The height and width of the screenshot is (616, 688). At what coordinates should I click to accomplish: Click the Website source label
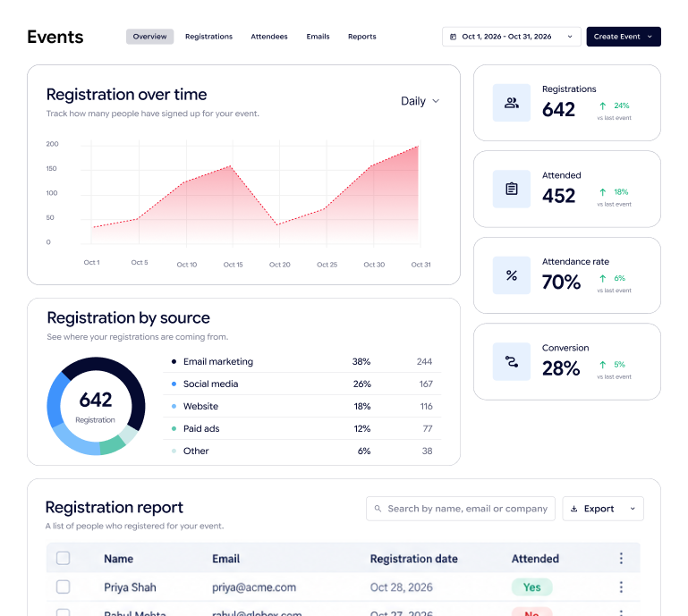pyautogui.click(x=200, y=407)
